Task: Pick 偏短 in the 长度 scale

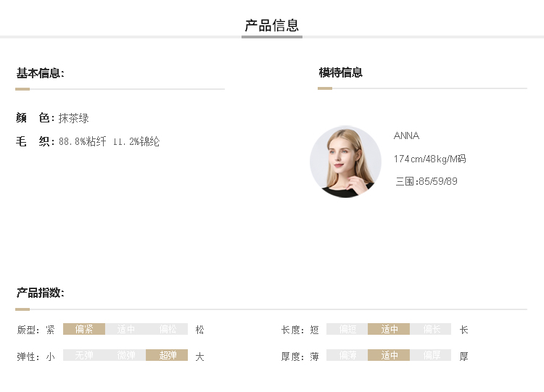Action: click(347, 329)
